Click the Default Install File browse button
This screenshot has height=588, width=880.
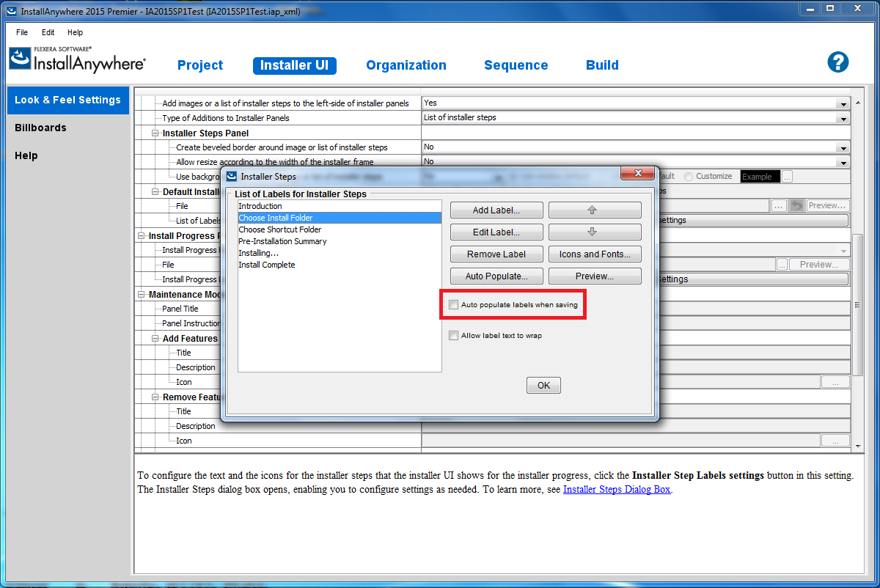(x=779, y=206)
